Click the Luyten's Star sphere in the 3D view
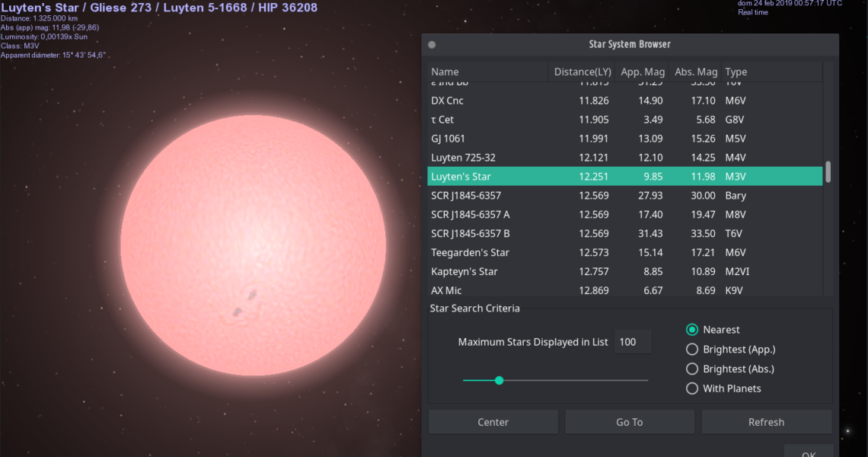 pos(253,245)
